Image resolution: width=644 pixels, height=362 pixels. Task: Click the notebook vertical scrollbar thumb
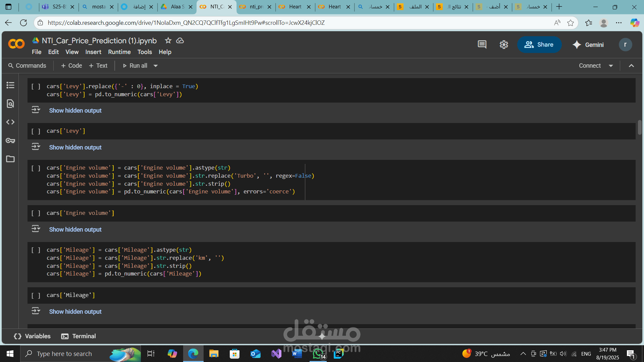coord(640,127)
